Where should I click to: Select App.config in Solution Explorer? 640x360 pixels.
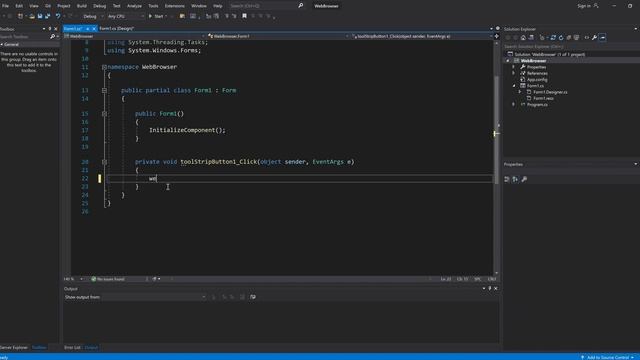coord(537,80)
